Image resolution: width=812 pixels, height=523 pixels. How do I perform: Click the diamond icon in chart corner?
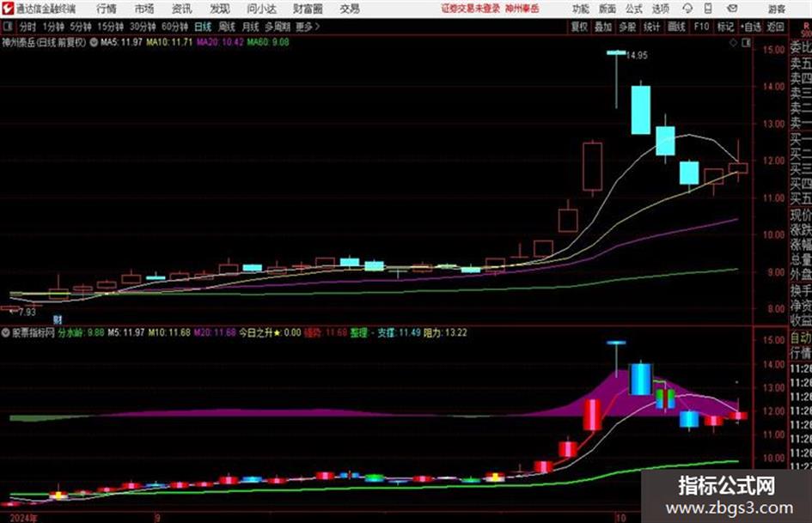click(x=733, y=43)
